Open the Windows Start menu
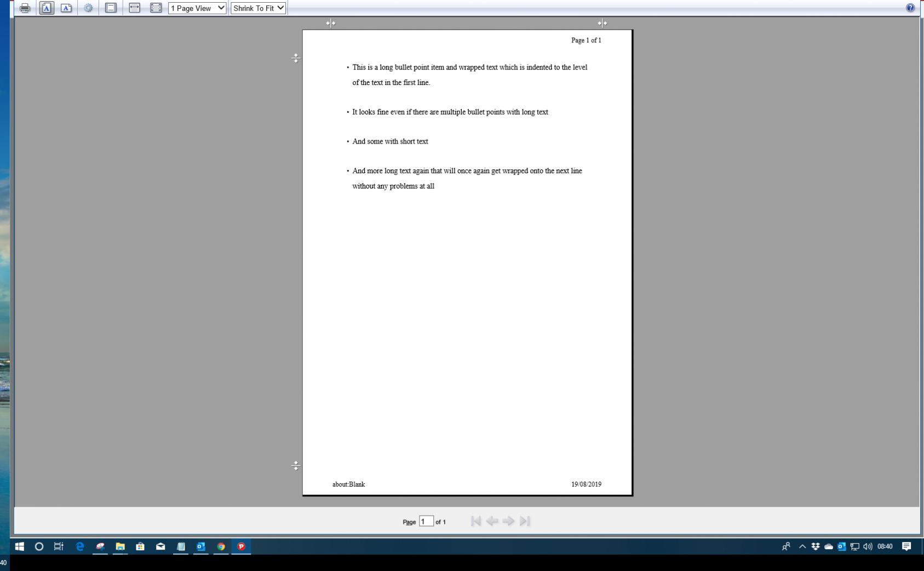 click(x=20, y=546)
